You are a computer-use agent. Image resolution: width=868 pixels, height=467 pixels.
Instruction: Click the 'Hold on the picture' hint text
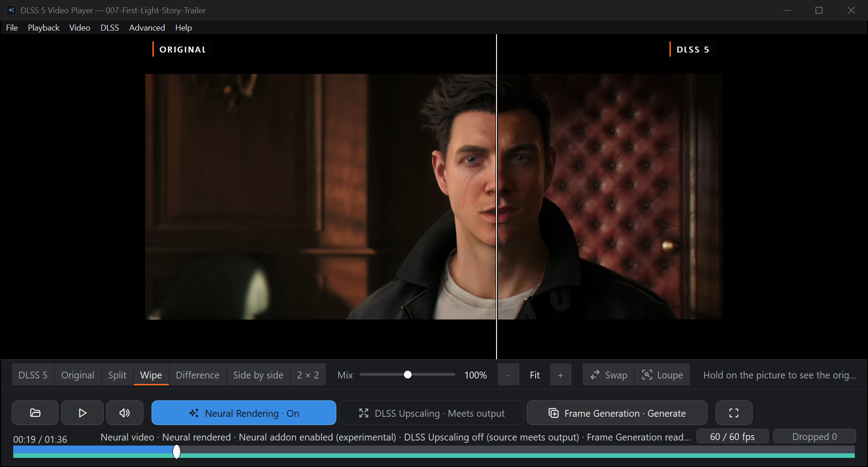[779, 375]
